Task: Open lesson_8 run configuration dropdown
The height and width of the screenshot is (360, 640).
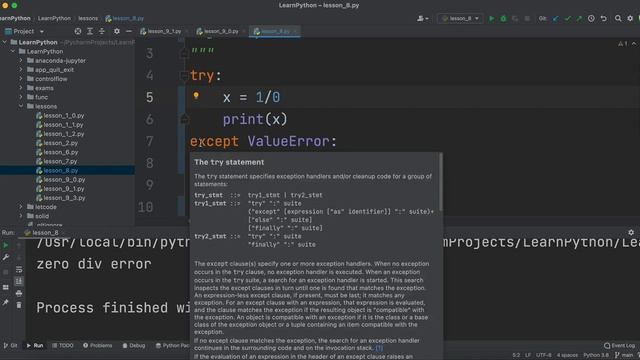Action: tap(460, 18)
